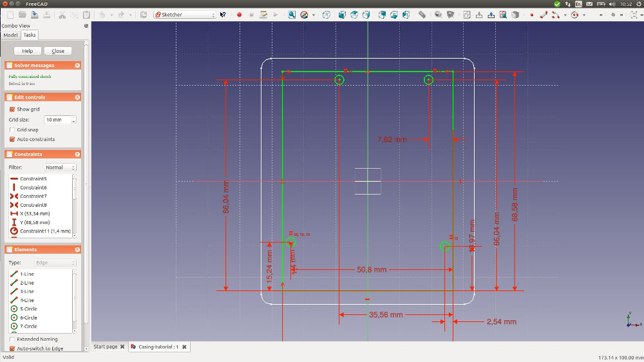
Task: Select the Create arc tool
Action: coord(556,15)
